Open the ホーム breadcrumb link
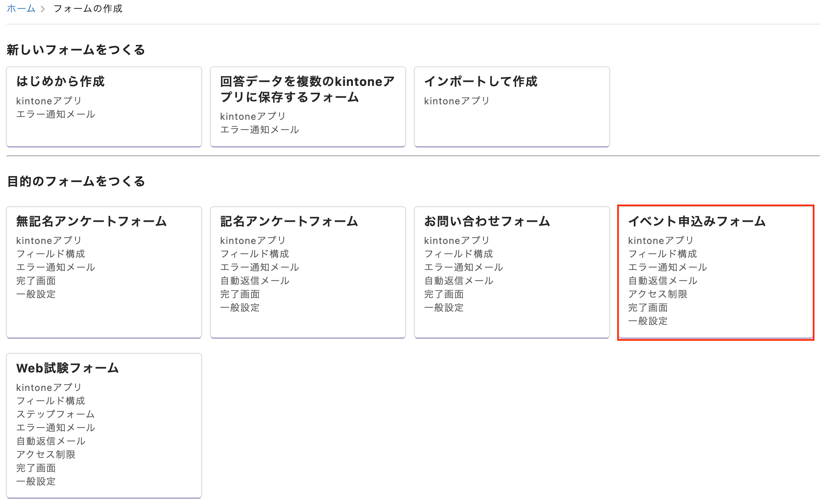This screenshot has width=820, height=504. point(21,8)
